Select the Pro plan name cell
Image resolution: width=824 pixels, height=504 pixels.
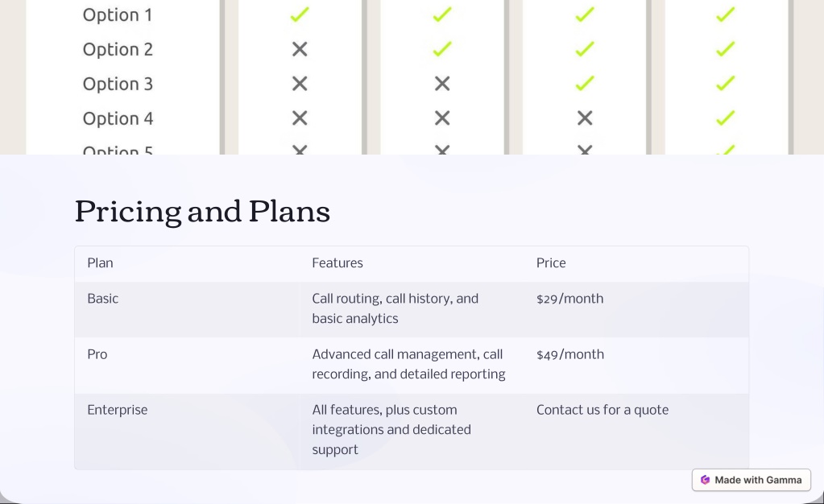(187, 365)
